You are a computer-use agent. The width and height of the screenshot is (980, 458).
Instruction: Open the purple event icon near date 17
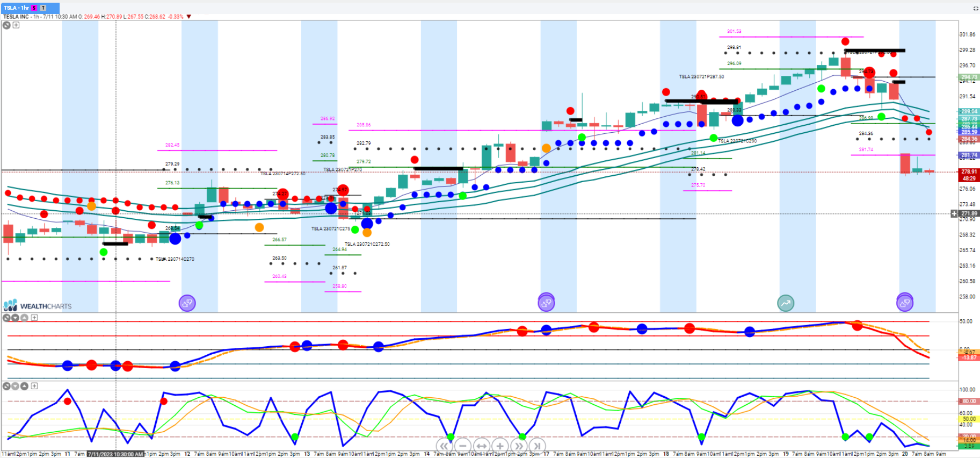click(x=546, y=303)
